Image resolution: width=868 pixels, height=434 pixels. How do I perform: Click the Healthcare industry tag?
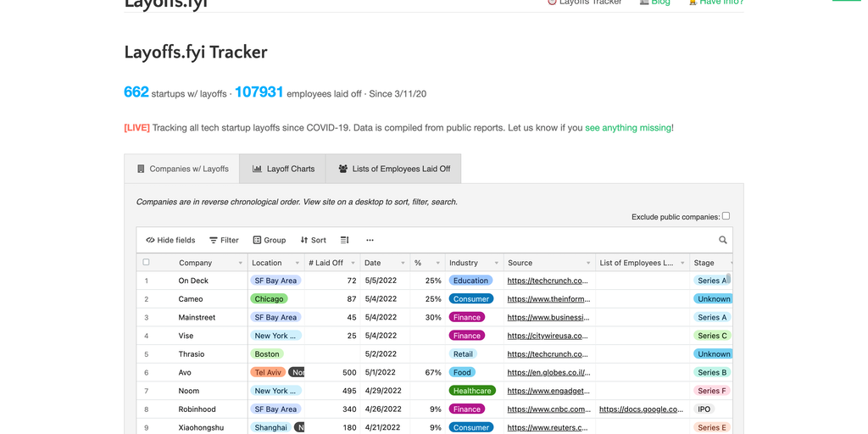(472, 391)
